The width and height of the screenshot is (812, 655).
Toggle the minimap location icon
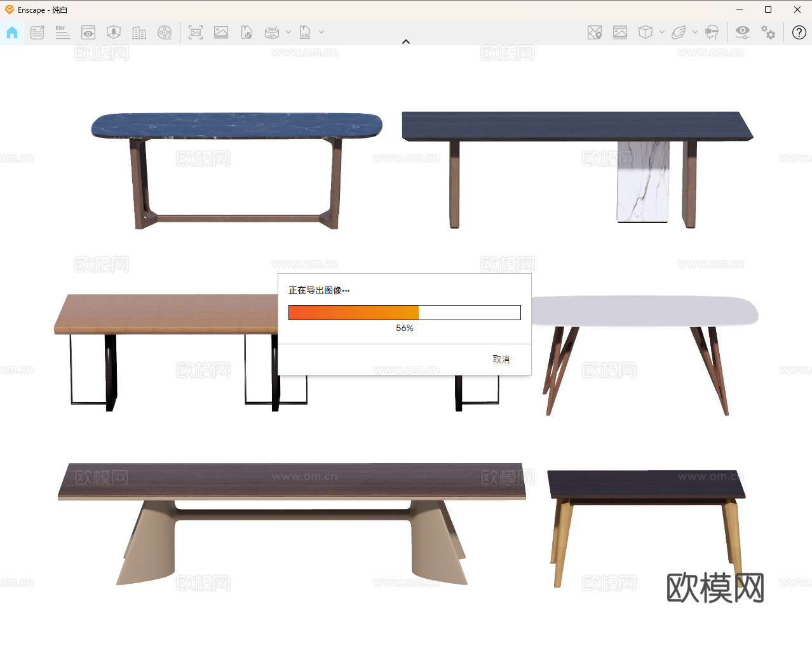pyautogui.click(x=595, y=32)
